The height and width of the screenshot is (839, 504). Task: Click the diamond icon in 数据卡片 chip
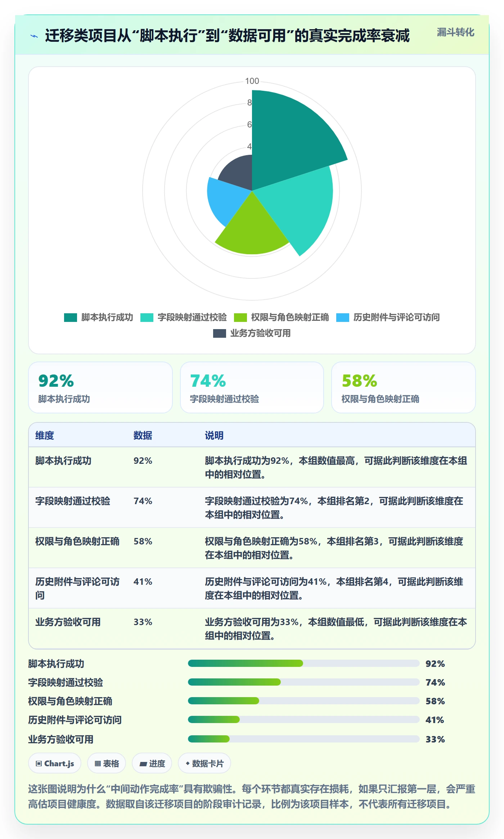tap(188, 763)
